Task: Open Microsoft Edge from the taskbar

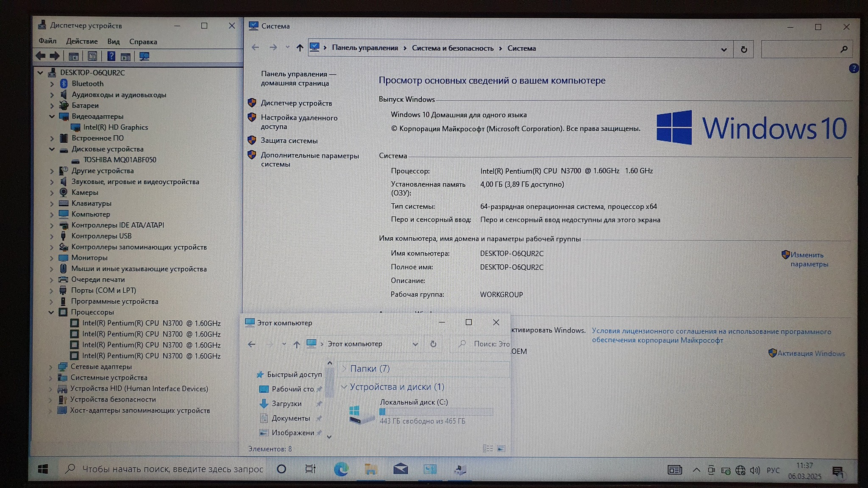Action: click(x=341, y=469)
